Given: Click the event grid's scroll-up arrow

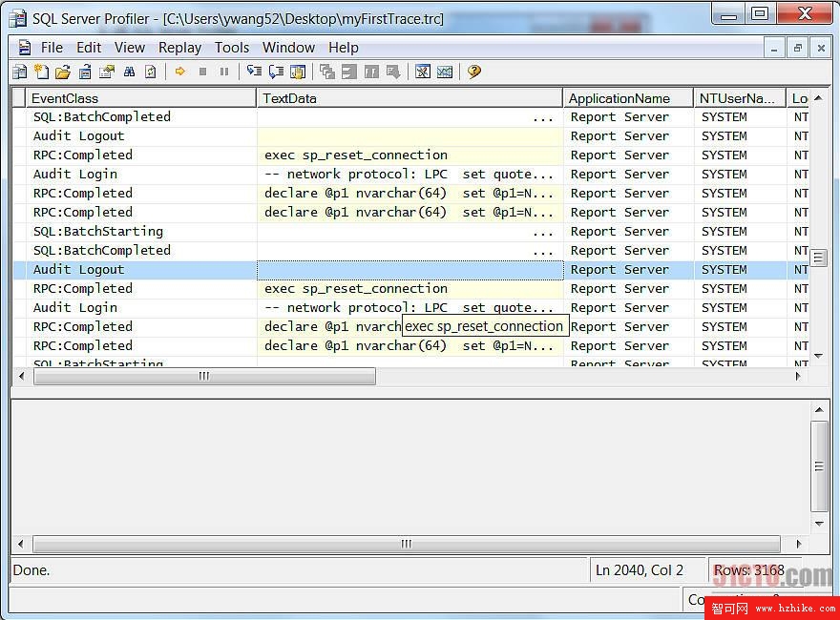Looking at the screenshot, I should [x=818, y=98].
